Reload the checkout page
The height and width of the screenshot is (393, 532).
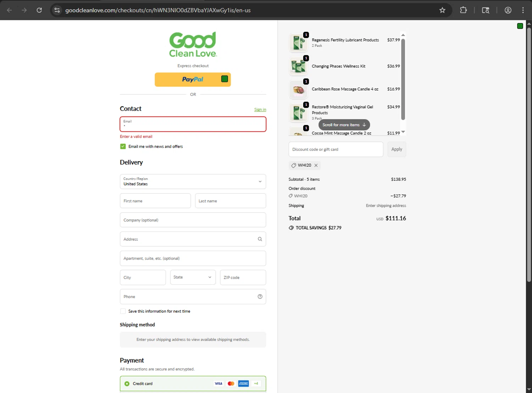click(39, 10)
